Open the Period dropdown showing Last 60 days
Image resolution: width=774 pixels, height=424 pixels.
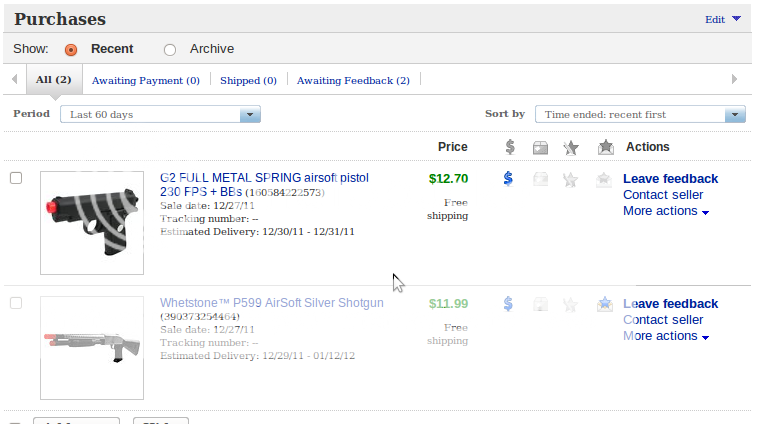(x=160, y=115)
